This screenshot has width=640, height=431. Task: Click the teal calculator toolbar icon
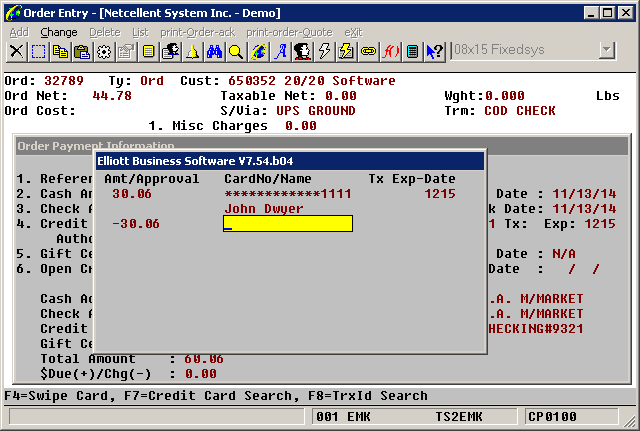pos(413,51)
